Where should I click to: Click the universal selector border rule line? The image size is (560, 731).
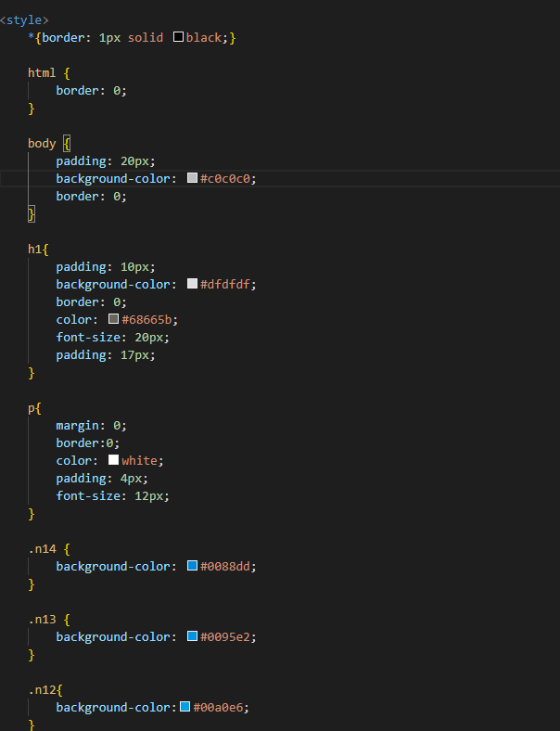[132, 38]
